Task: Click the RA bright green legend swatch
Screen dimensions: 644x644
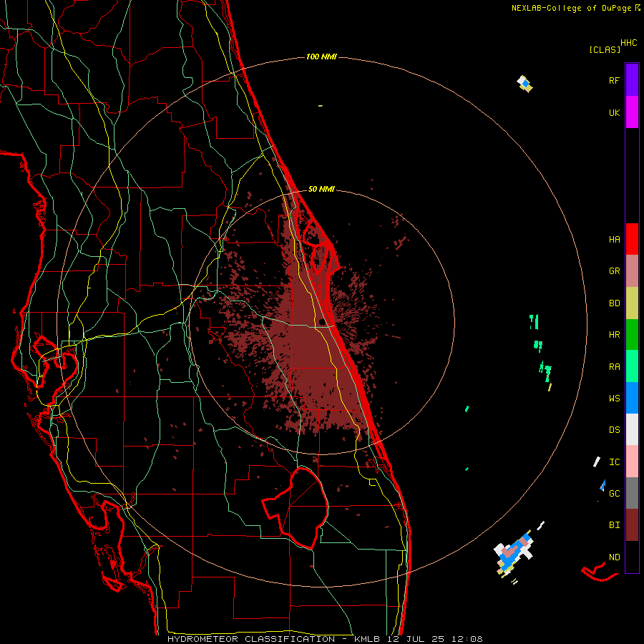Action: point(632,366)
